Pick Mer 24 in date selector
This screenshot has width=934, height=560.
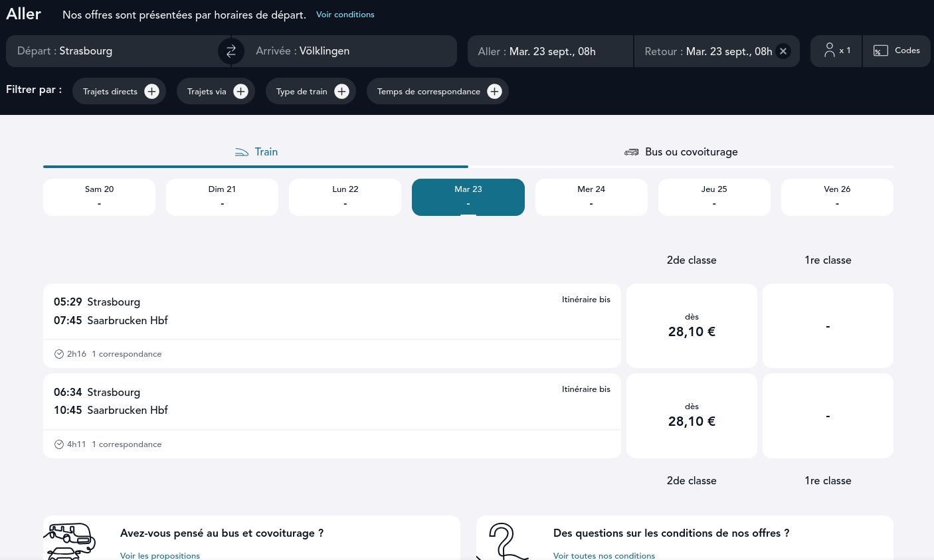point(591,197)
